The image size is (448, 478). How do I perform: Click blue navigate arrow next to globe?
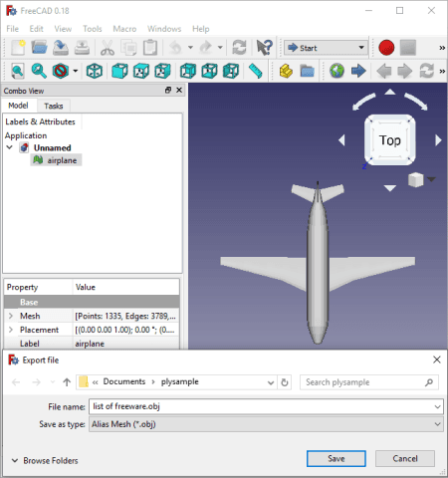pyautogui.click(x=358, y=71)
